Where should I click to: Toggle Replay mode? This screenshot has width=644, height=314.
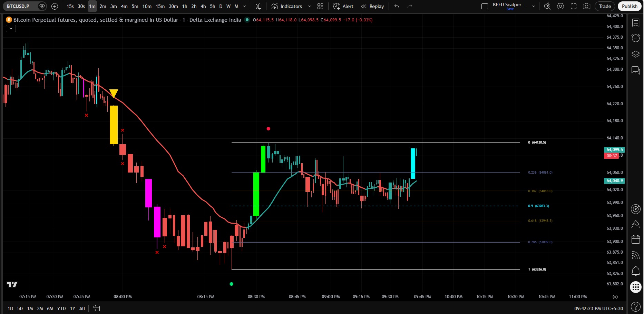[372, 6]
